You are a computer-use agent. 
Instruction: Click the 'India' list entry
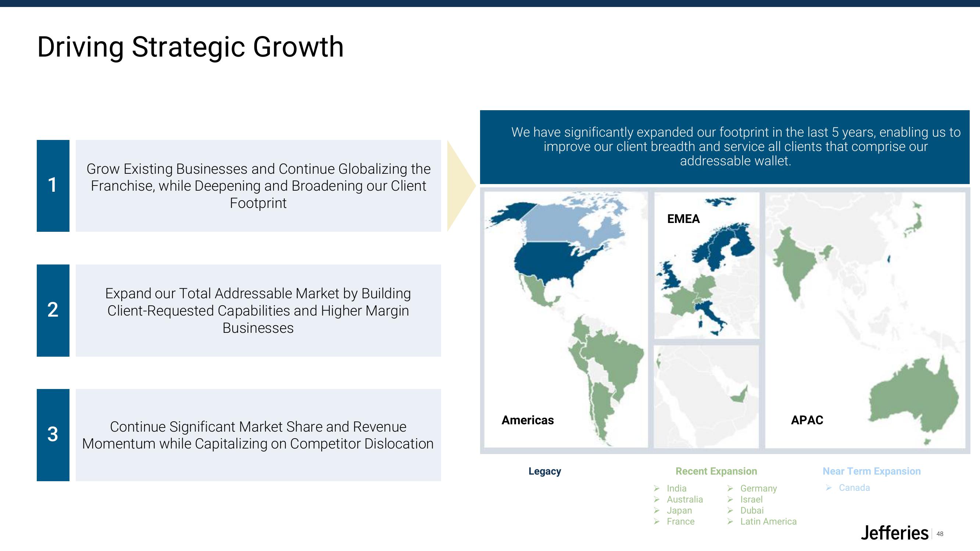pyautogui.click(x=676, y=488)
